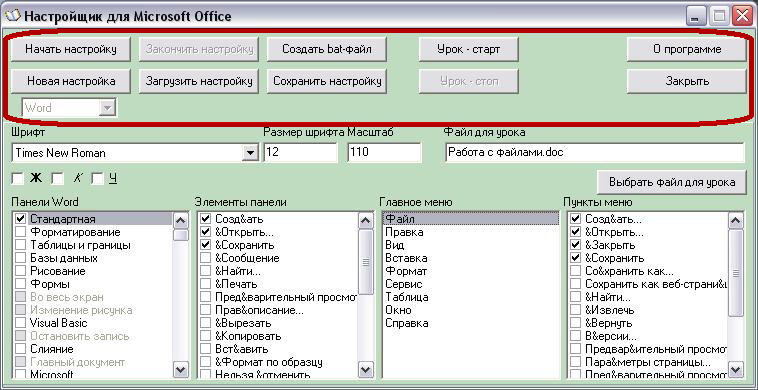This screenshot has height=390, width=758.
Task: Check &Извлечь in Пункты меню
Action: pyautogui.click(x=575, y=310)
